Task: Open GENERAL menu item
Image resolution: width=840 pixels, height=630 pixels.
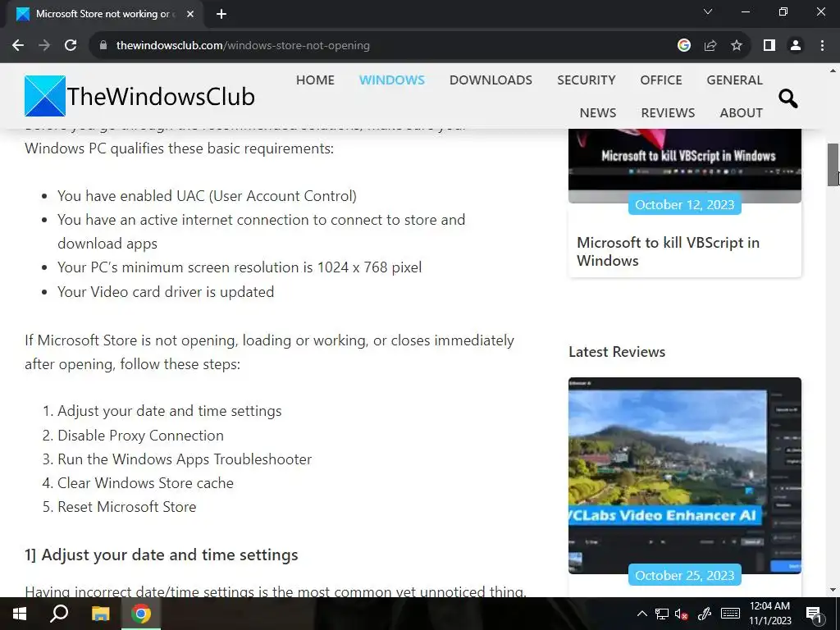Action: (x=734, y=80)
